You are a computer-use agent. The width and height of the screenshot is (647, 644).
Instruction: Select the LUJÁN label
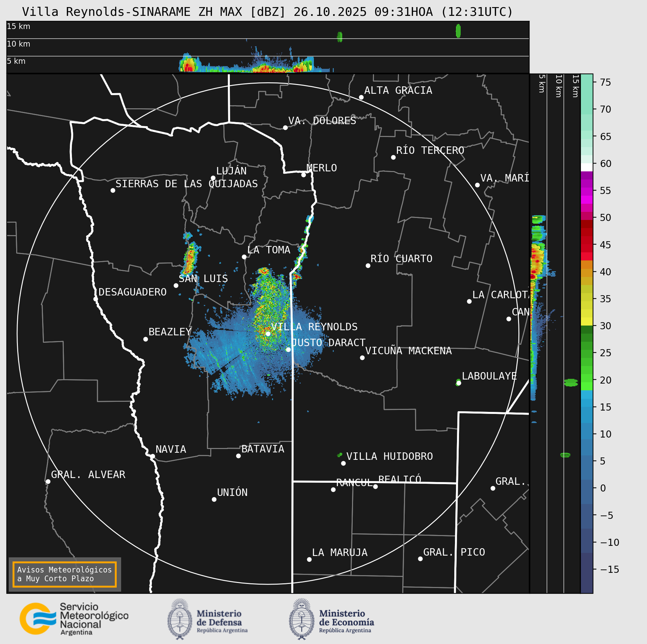coord(232,171)
